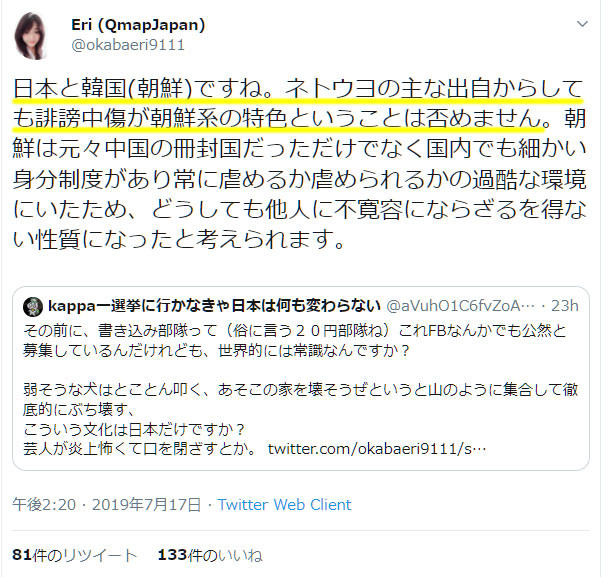Viewport: 608px width, 577px height.
Task: Open the 23h timestamp of quoted tweet
Action: click(x=565, y=306)
